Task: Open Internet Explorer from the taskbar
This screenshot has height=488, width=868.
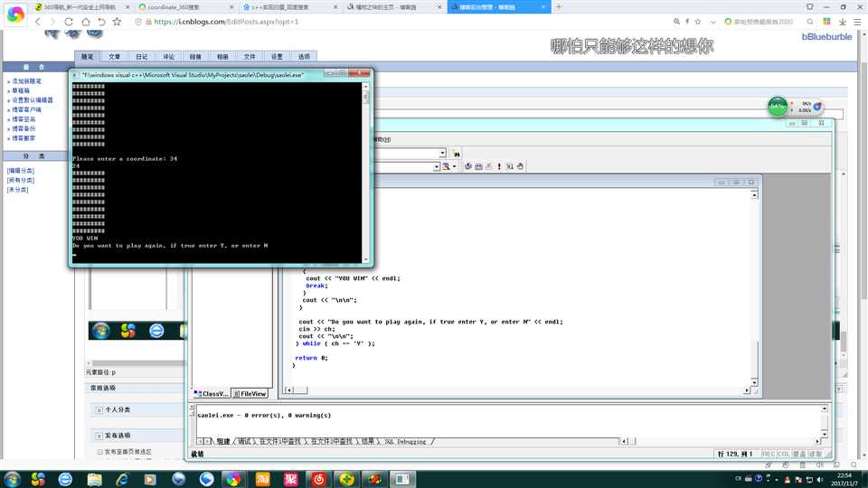Action: click(x=122, y=479)
